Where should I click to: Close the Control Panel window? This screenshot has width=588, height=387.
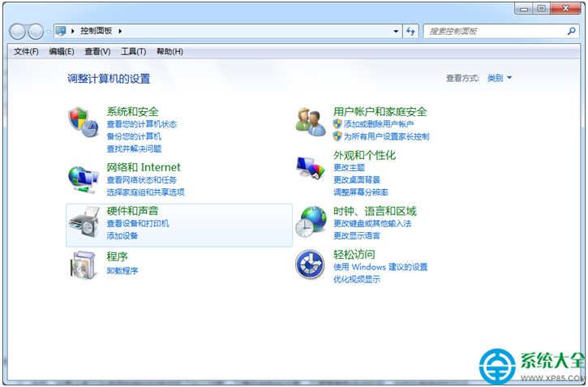(x=565, y=8)
